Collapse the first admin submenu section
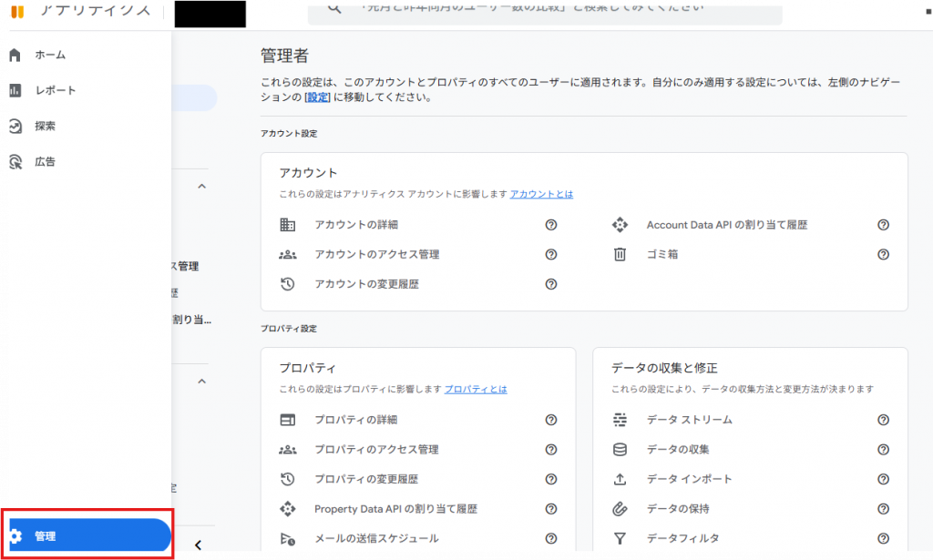This screenshot has height=560, width=933. point(202,187)
